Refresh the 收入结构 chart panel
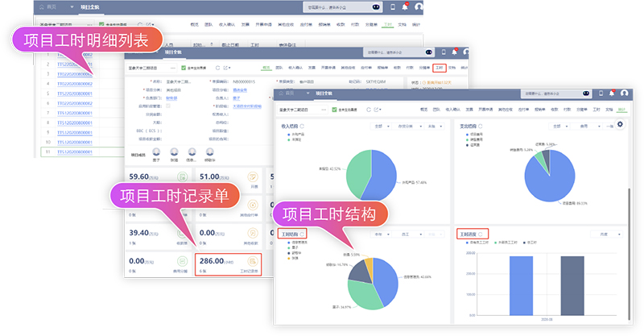This screenshot has width=644, height=336. click(x=302, y=126)
